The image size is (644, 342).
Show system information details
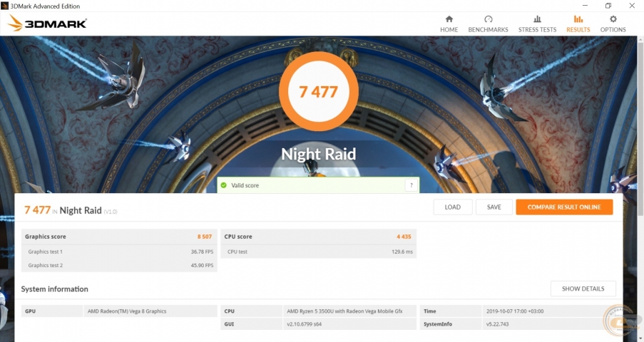[583, 289]
